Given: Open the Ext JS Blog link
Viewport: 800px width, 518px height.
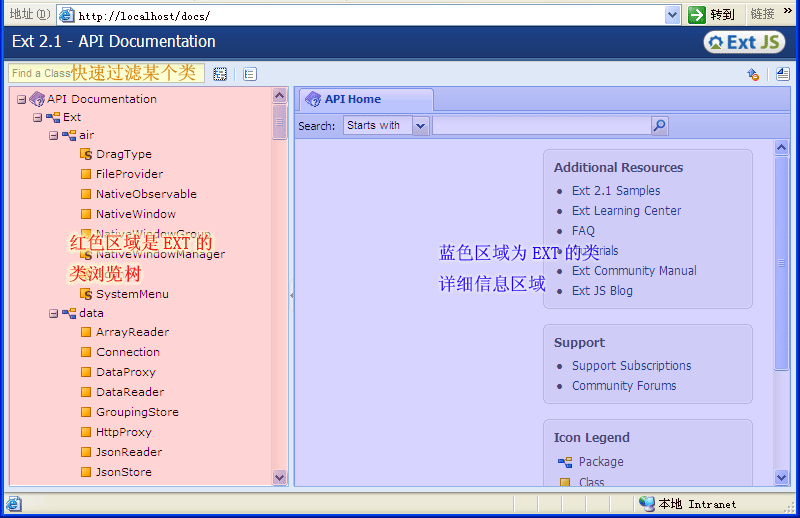Looking at the screenshot, I should [602, 291].
